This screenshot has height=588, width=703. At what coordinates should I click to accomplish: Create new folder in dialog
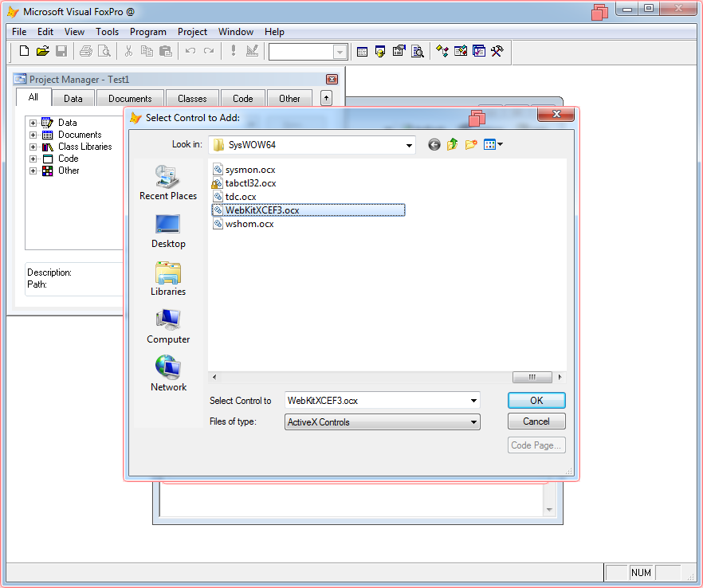pos(471,144)
